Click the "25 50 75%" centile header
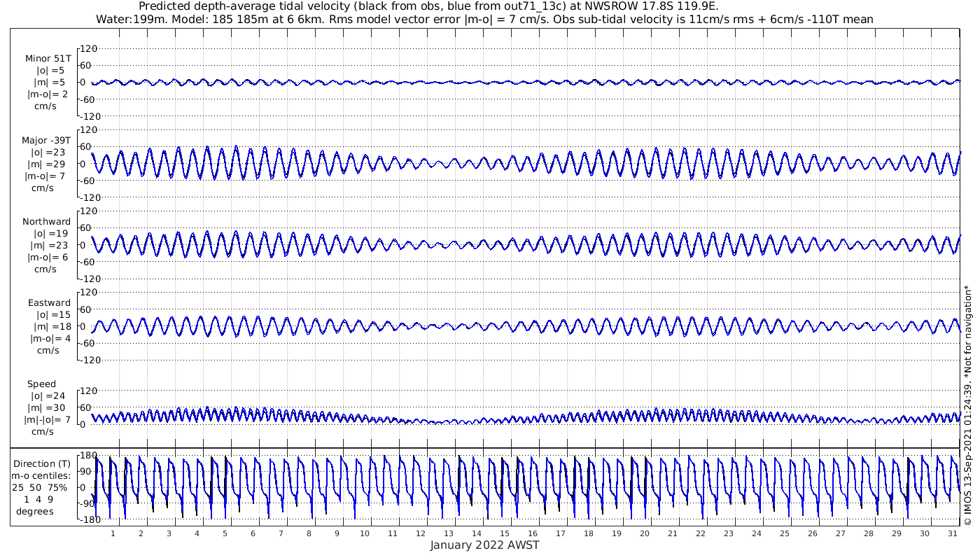The width and height of the screenshot is (980, 560). (x=40, y=487)
